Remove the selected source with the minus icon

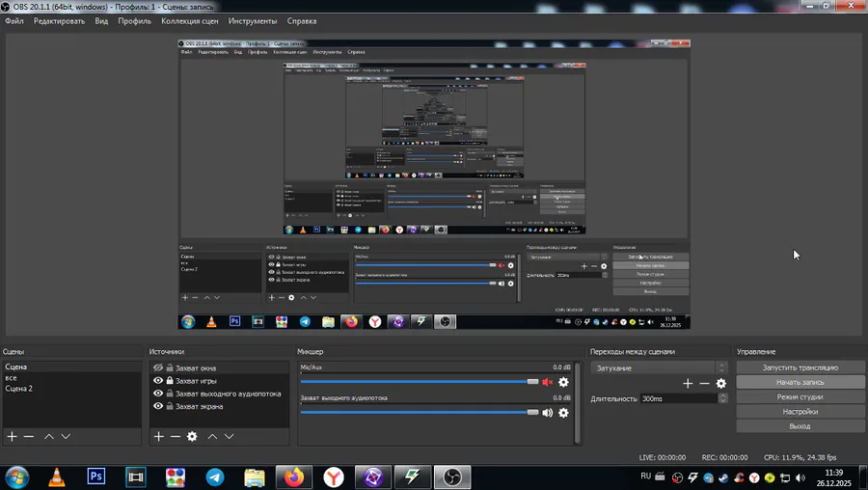coord(176,436)
